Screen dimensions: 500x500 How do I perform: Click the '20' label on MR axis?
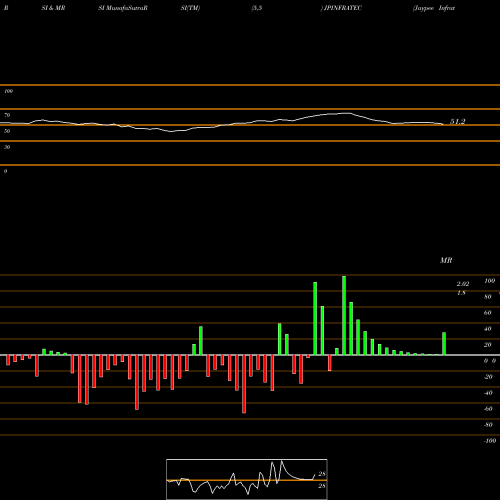pyautogui.click(x=488, y=345)
